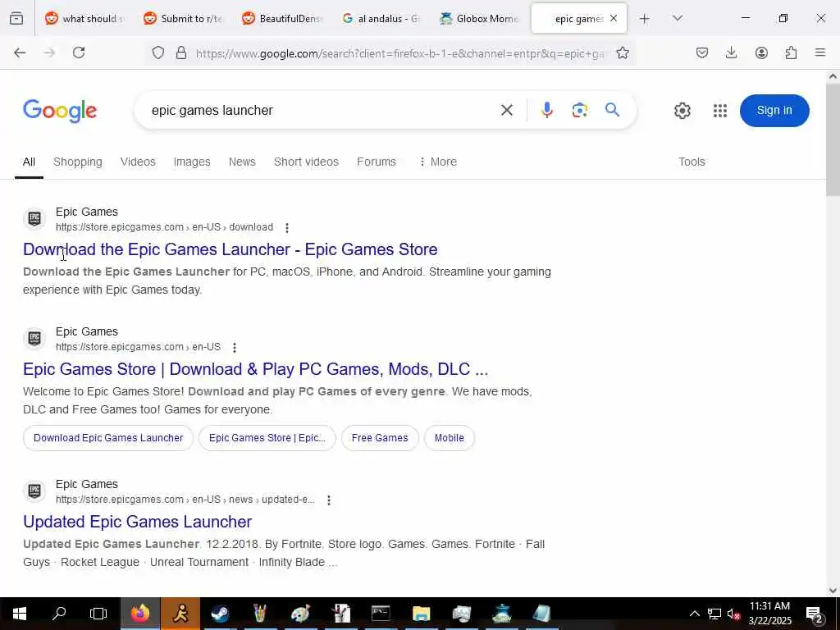This screenshot has width=840, height=630.
Task: Open File Explorer from the taskbar
Action: 421,614
